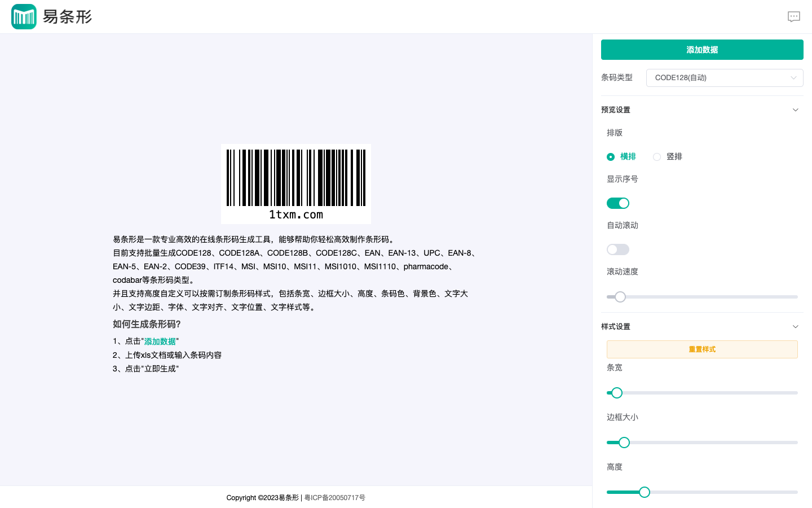This screenshot has width=812, height=508.
Task: Click the sample 1txm.com barcode image
Action: [x=296, y=184]
